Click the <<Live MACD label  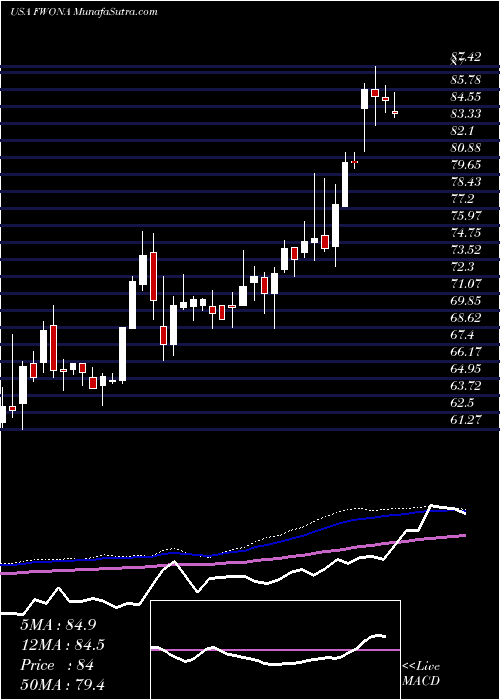[x=421, y=674]
